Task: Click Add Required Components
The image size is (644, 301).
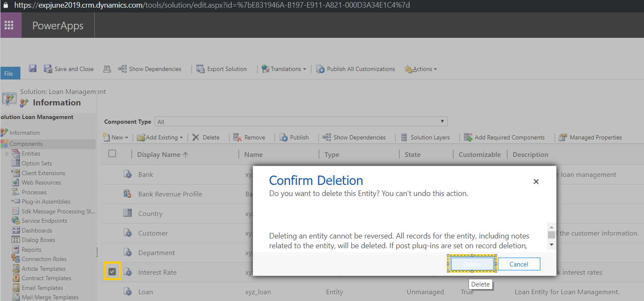Action: pyautogui.click(x=504, y=137)
